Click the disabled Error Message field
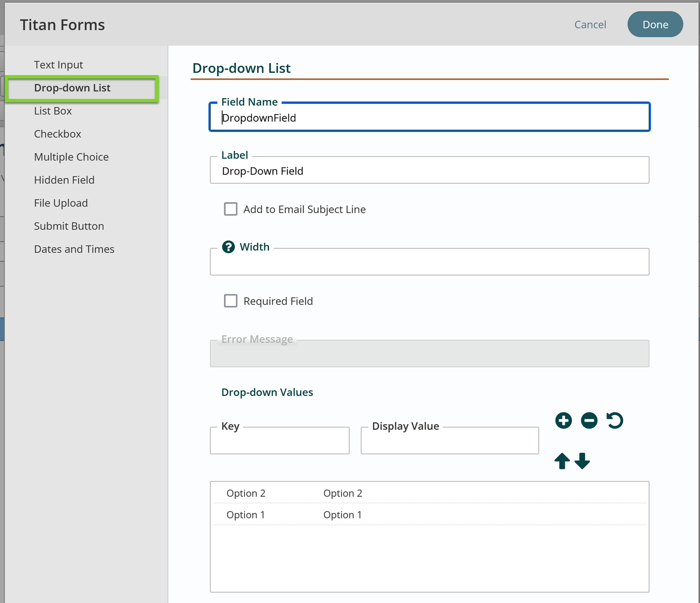This screenshot has height=603, width=700. [429, 353]
